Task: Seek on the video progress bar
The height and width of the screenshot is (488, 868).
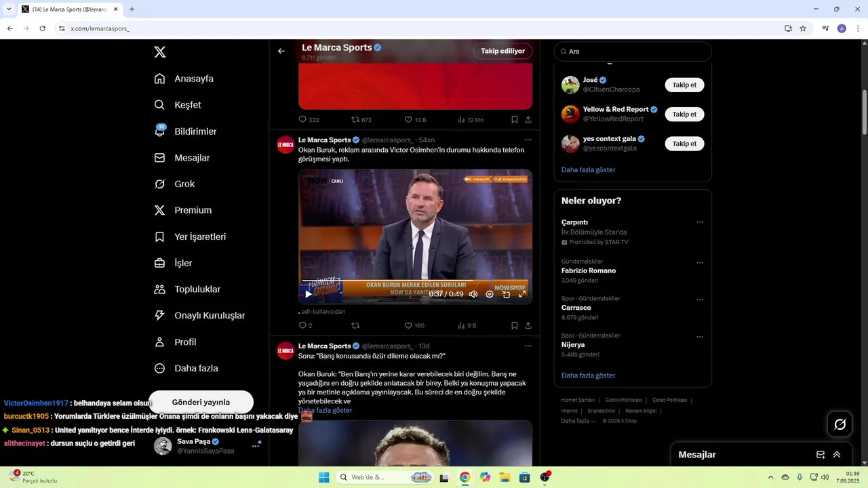Action: (415, 281)
